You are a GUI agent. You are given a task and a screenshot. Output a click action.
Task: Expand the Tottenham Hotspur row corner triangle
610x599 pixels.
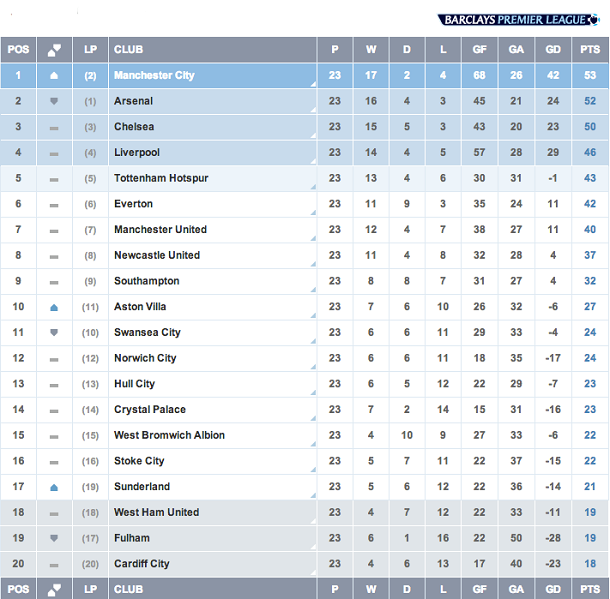(x=313, y=187)
